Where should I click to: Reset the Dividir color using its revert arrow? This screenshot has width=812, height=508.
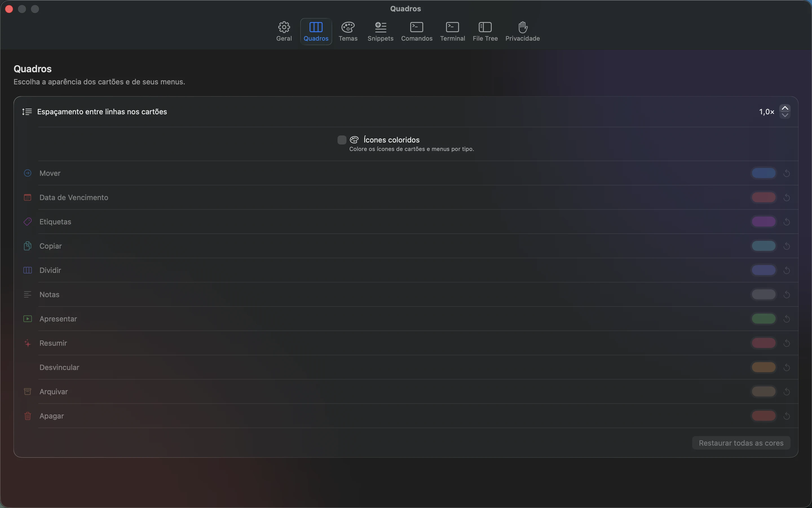[x=787, y=270]
